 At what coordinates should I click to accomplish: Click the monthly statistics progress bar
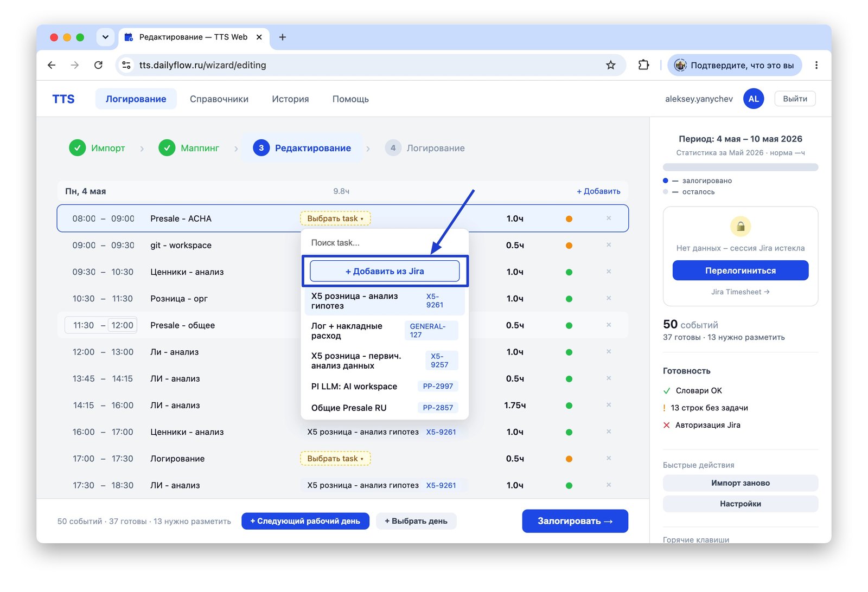pos(740,168)
